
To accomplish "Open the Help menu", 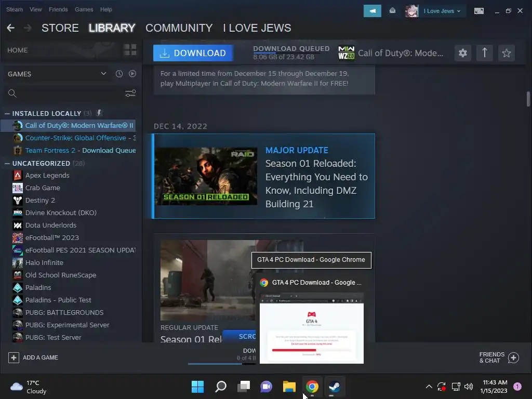I will click(x=106, y=9).
